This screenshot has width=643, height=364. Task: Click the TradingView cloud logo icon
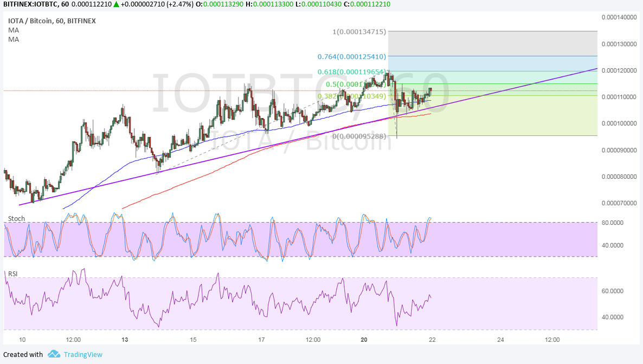54,354
